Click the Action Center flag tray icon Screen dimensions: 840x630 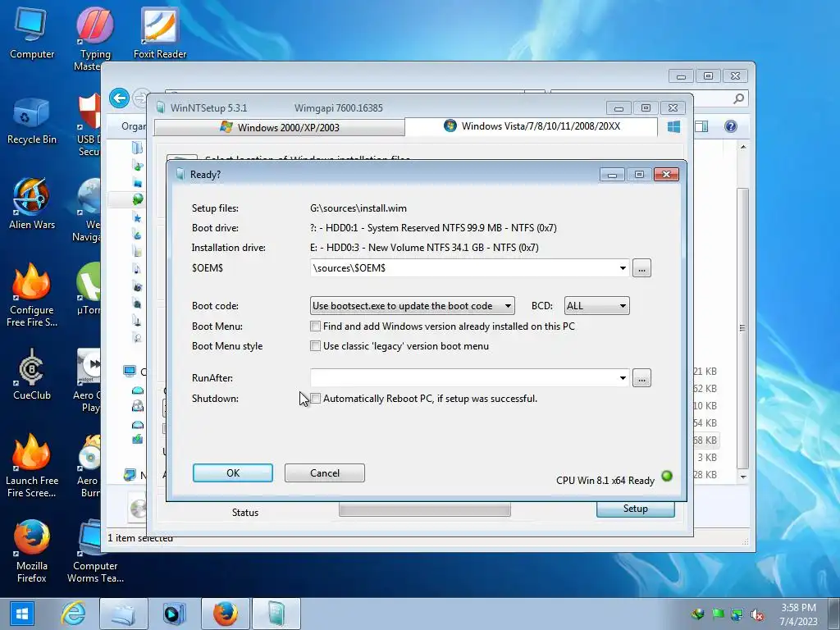(x=718, y=615)
